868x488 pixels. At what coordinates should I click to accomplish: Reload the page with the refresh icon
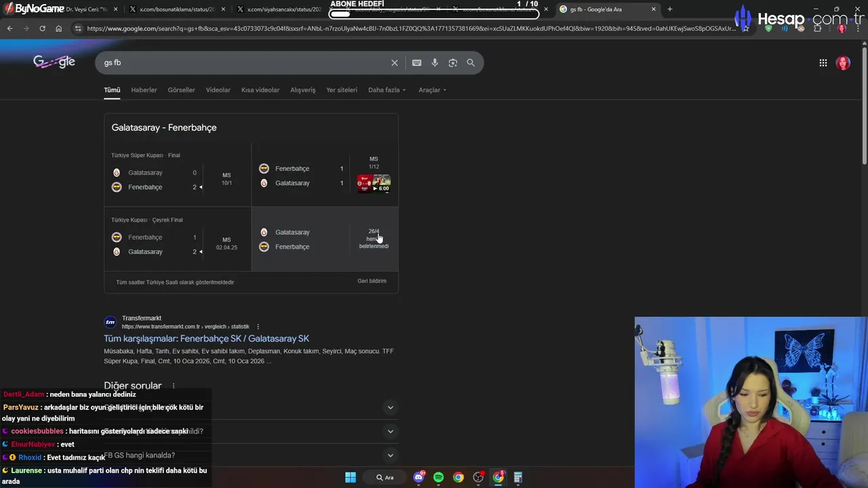pos(42,28)
